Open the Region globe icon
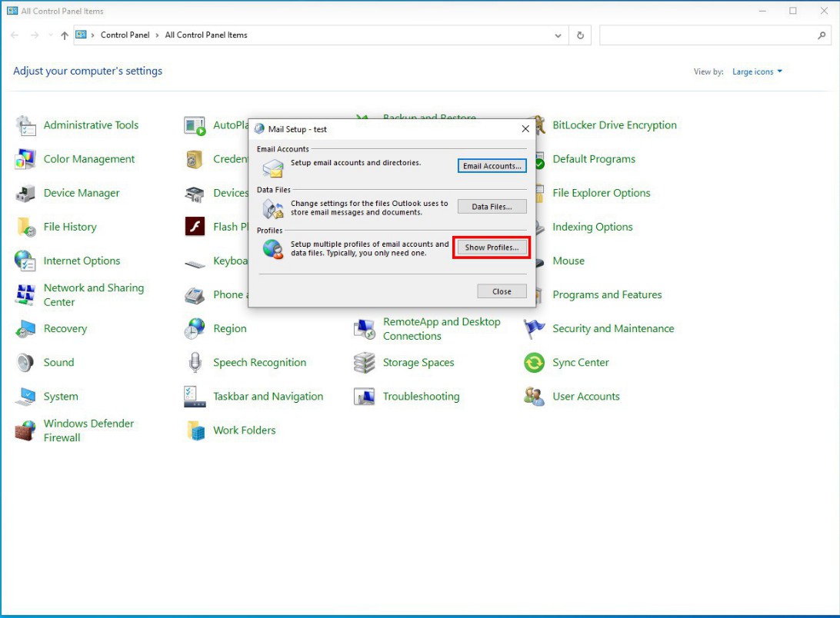This screenshot has width=840, height=618. 195,329
